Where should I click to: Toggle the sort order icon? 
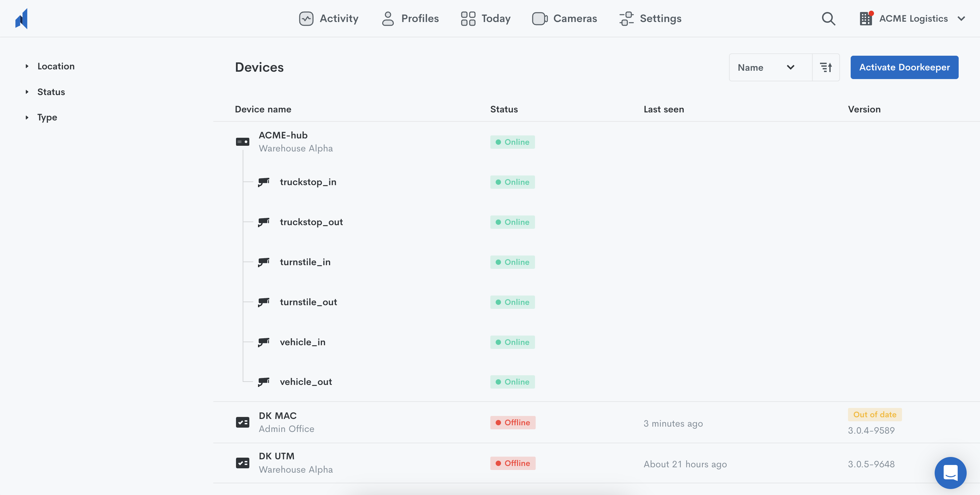[826, 67]
